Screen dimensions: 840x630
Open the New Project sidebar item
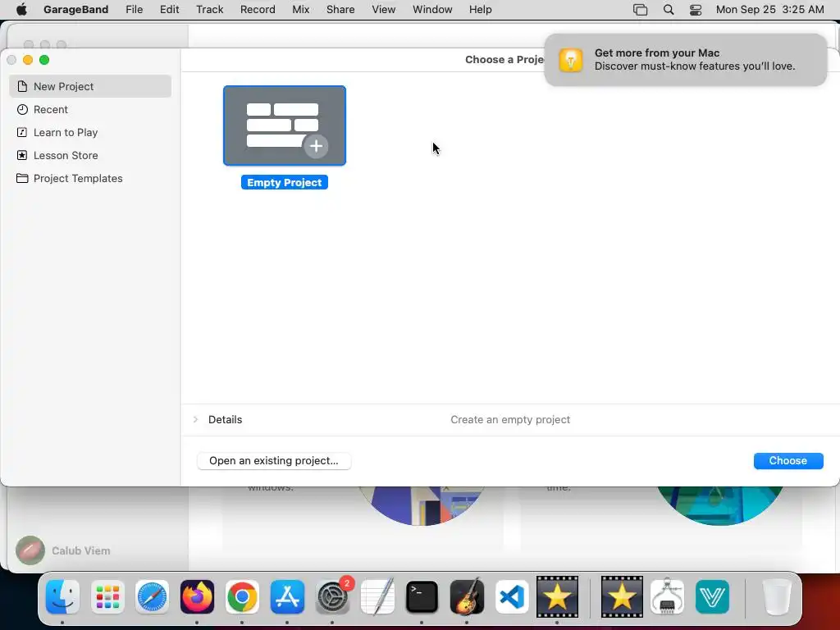pyautogui.click(x=90, y=86)
